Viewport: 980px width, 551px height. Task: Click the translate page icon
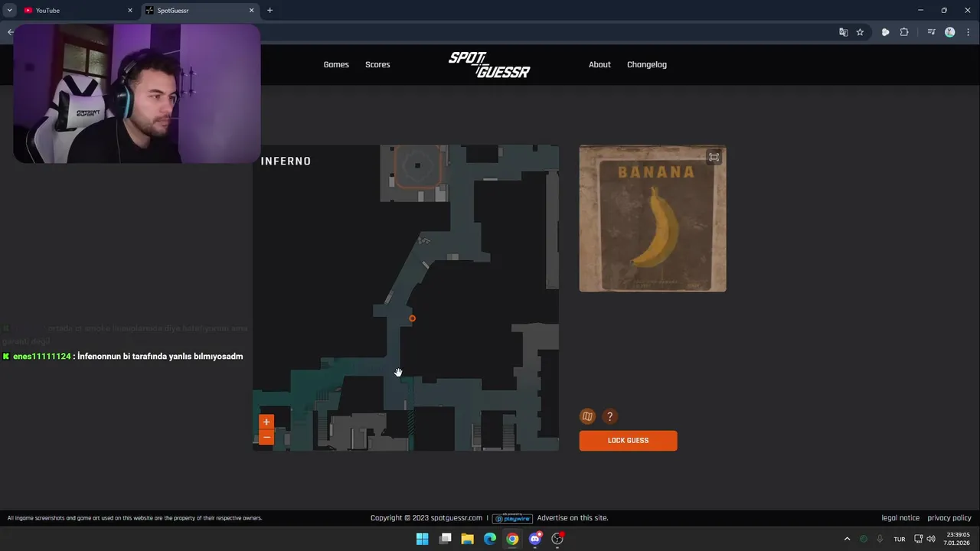click(843, 32)
